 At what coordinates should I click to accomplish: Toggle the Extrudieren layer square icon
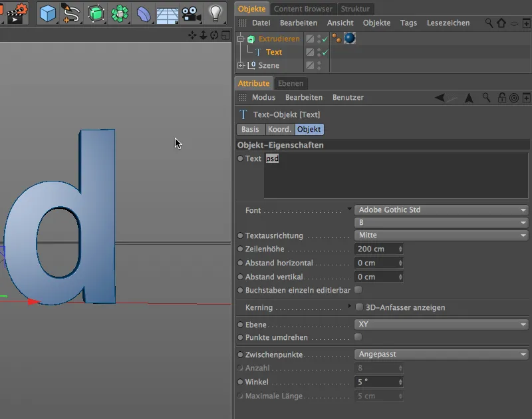(x=310, y=39)
